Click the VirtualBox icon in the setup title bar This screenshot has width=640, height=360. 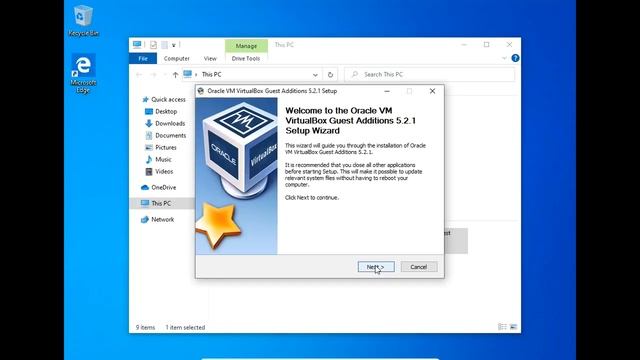(x=201, y=91)
